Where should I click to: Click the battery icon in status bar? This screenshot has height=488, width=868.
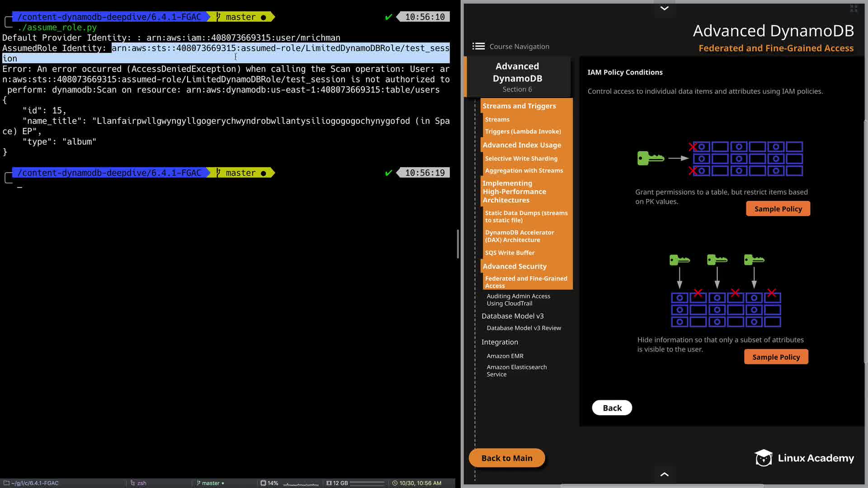click(263, 483)
